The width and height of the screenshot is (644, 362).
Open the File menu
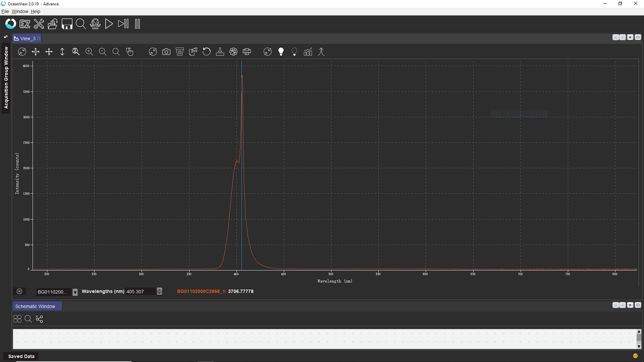[5, 12]
